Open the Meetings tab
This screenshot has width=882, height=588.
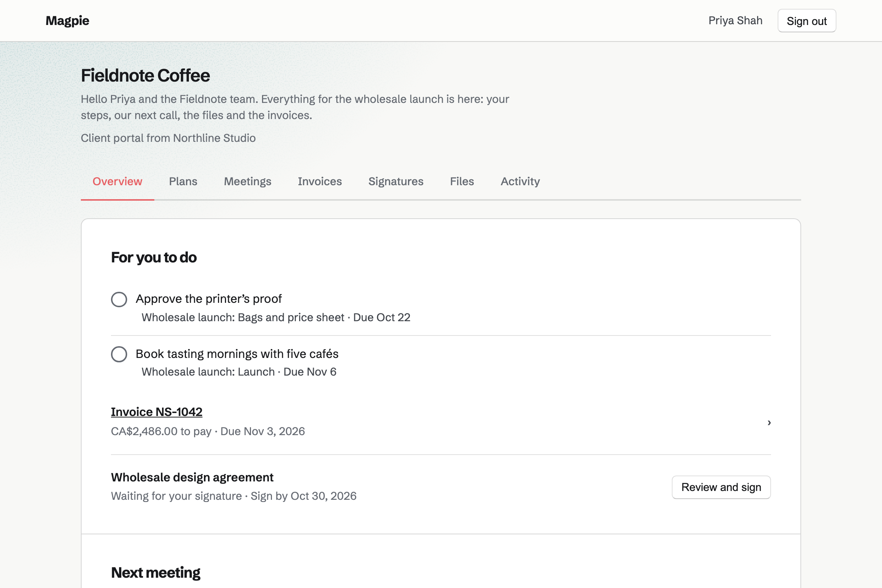tap(247, 182)
